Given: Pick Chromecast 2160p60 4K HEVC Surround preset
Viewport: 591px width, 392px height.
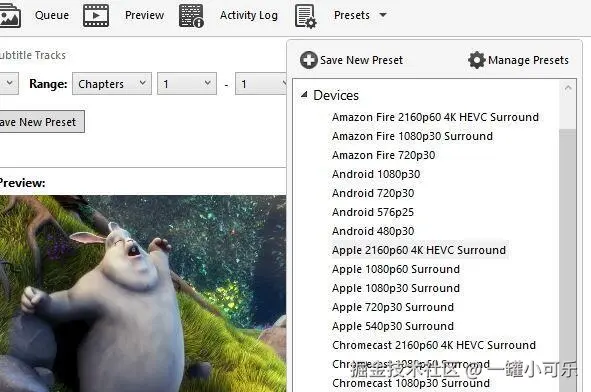Looking at the screenshot, I should 434,345.
